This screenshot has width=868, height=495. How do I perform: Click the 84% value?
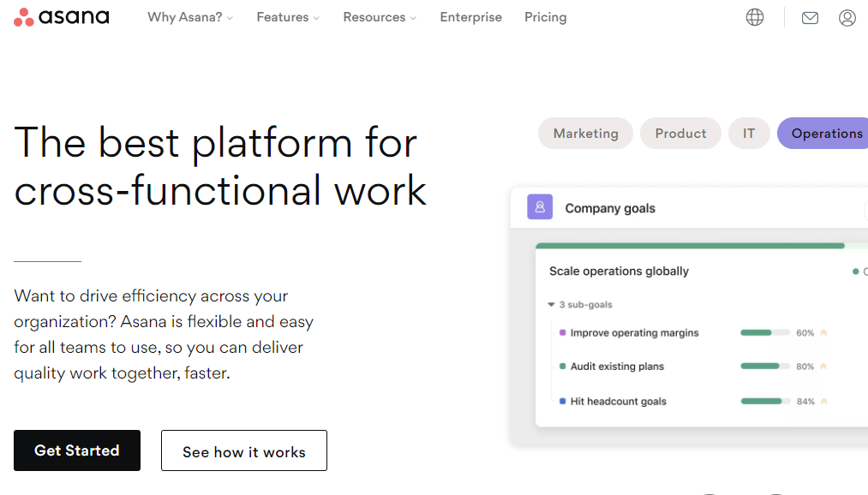click(x=805, y=402)
